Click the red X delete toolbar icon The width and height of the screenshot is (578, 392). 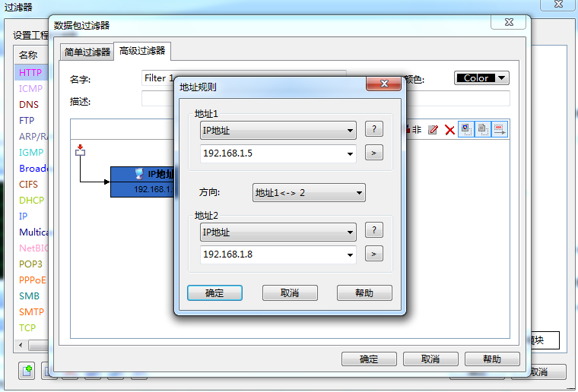[449, 130]
